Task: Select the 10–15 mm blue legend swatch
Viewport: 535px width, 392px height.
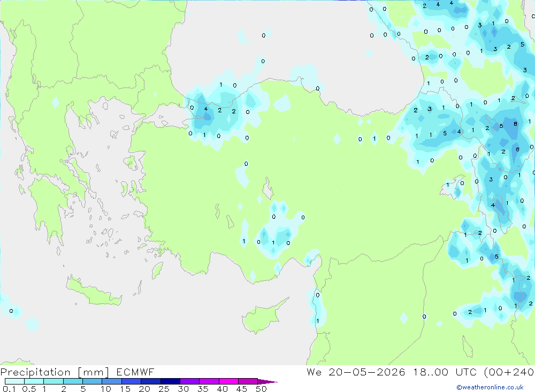Action: pos(112,381)
